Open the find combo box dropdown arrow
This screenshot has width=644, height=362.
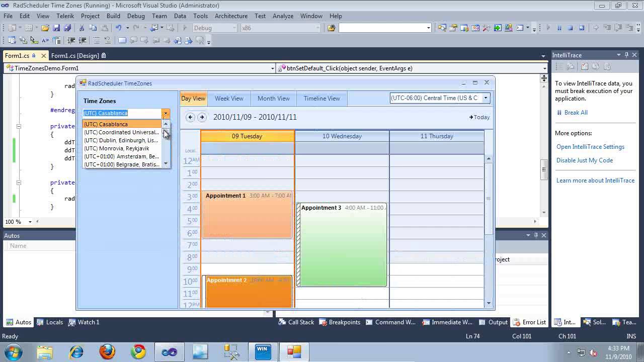(x=428, y=28)
